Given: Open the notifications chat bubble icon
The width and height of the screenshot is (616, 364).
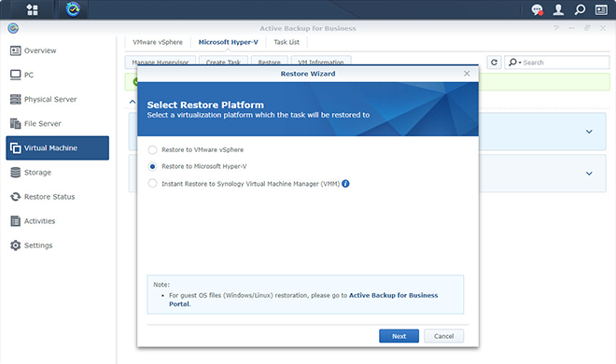Looking at the screenshot, I should point(537,10).
